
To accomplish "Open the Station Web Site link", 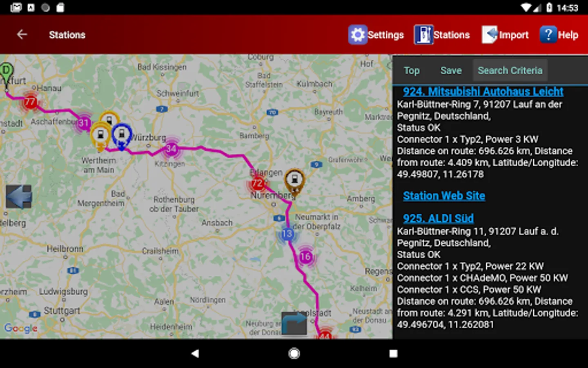I will point(444,196).
